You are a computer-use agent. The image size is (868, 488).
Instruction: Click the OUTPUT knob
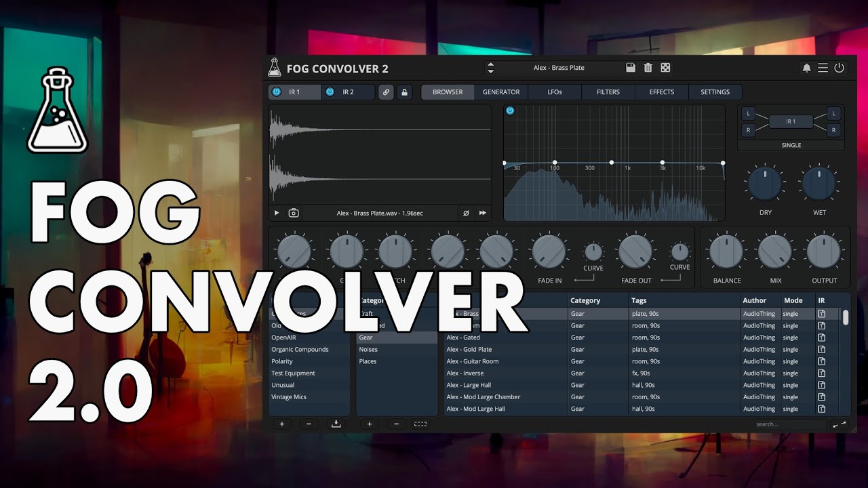tap(824, 252)
